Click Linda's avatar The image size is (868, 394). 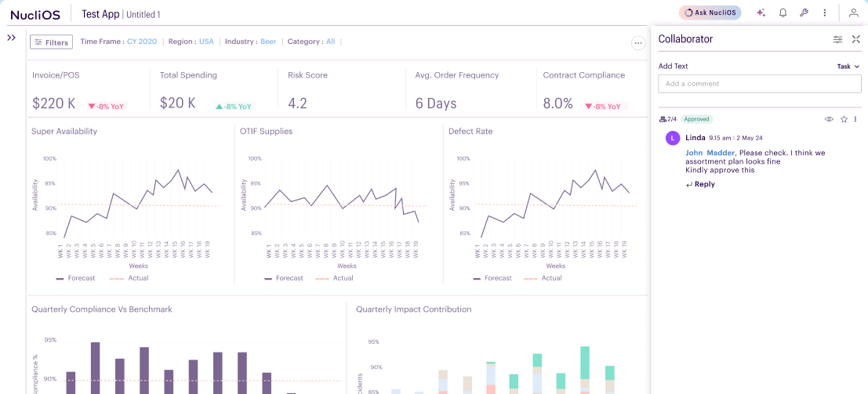673,139
